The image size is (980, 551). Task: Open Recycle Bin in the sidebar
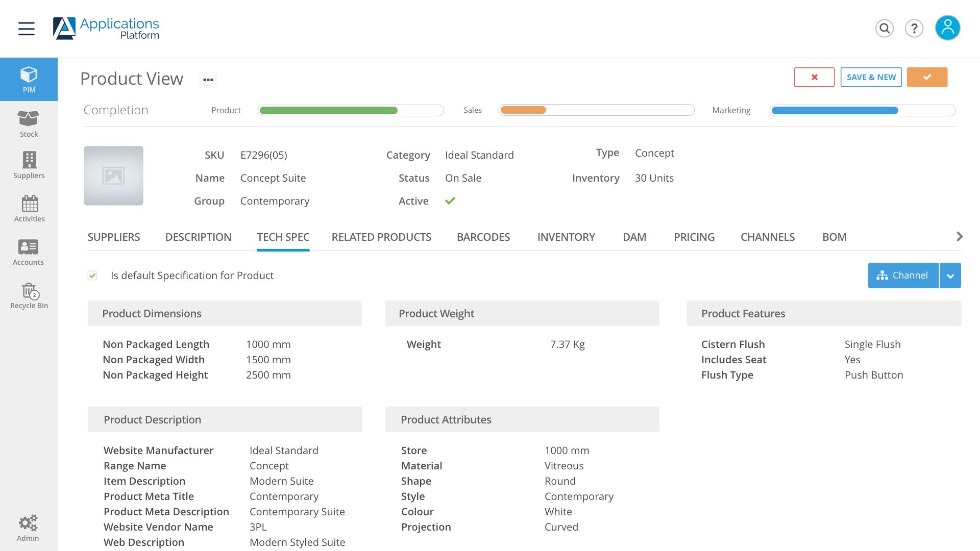coord(29,296)
